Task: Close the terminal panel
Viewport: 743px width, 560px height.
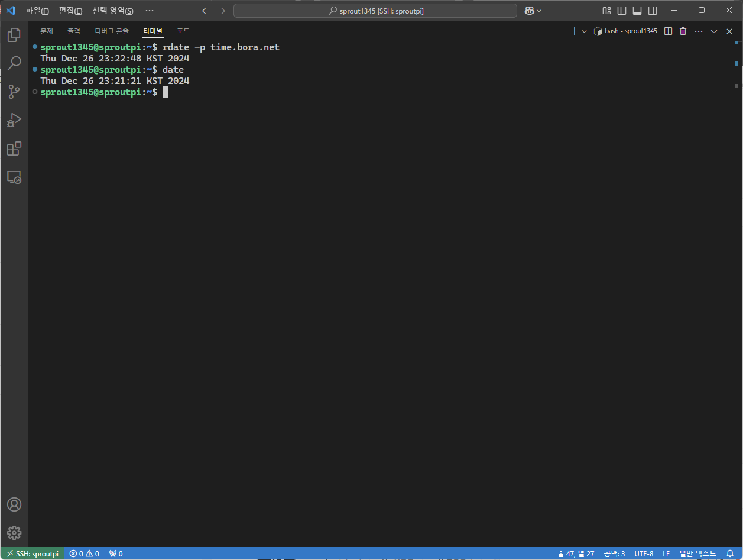Action: coord(729,31)
